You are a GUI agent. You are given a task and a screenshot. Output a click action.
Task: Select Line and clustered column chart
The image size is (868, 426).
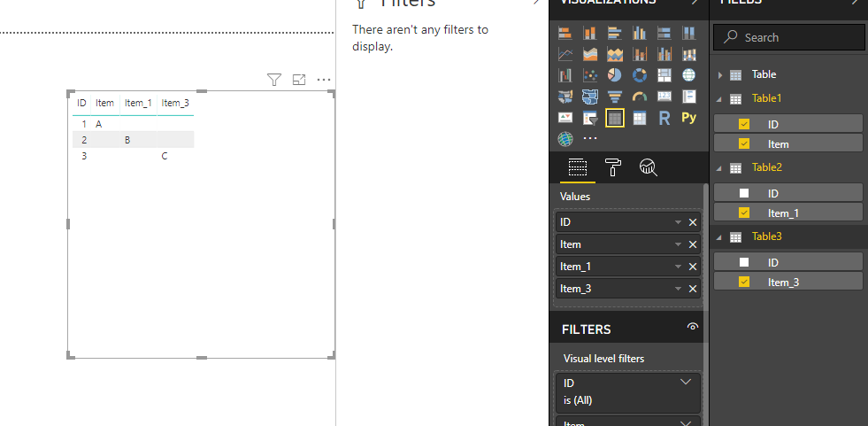click(x=664, y=54)
